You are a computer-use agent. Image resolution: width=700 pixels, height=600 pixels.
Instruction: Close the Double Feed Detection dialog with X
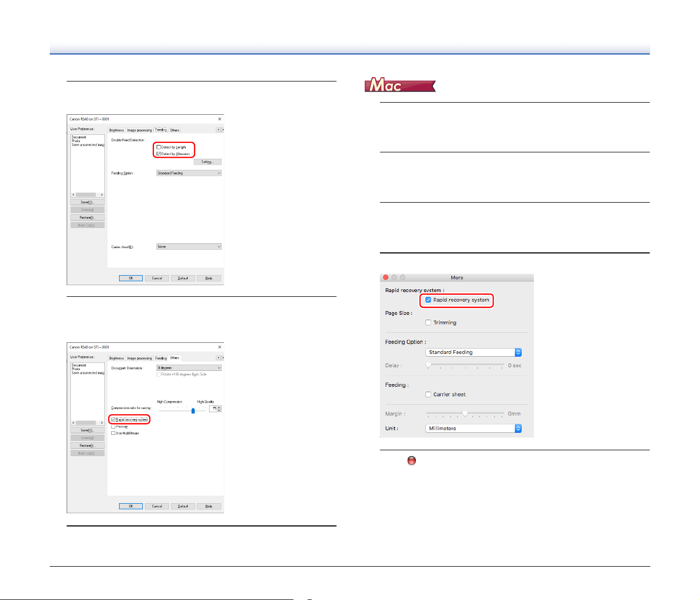pos(220,119)
